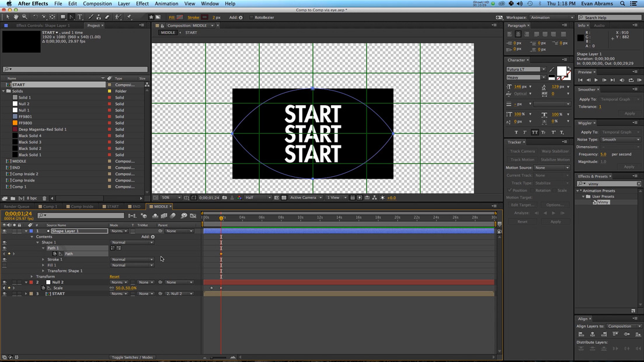Select the Eraser tool

click(107, 18)
